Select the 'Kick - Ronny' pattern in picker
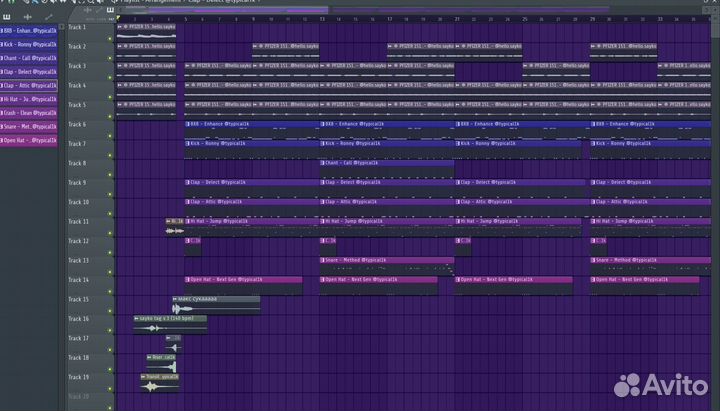 (x=30, y=45)
